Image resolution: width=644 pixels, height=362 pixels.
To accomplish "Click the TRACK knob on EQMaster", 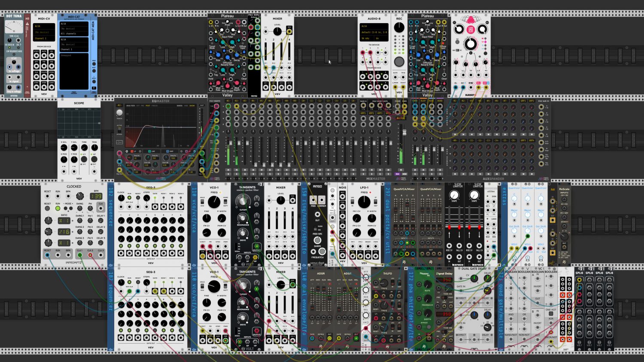I will point(119,113).
